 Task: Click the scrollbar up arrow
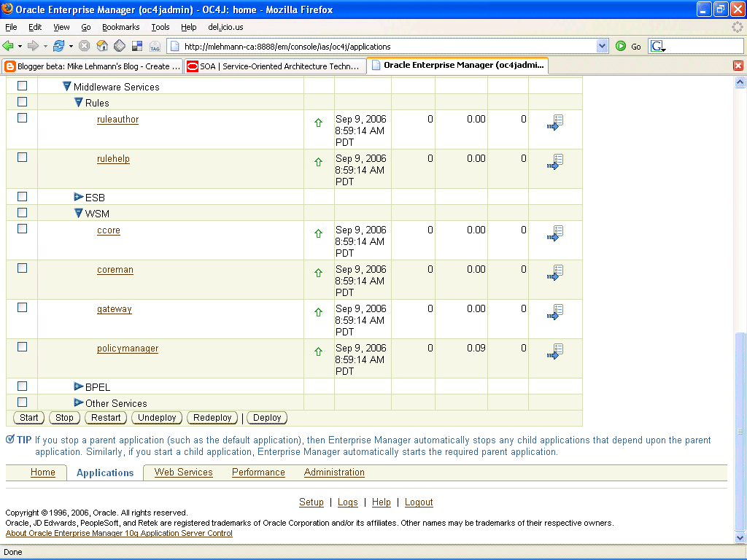(740, 82)
